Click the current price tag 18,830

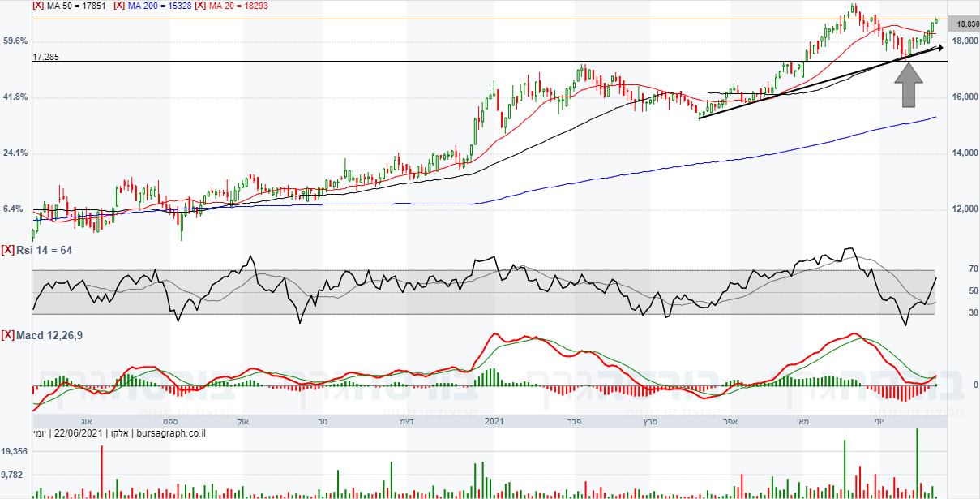[962, 24]
